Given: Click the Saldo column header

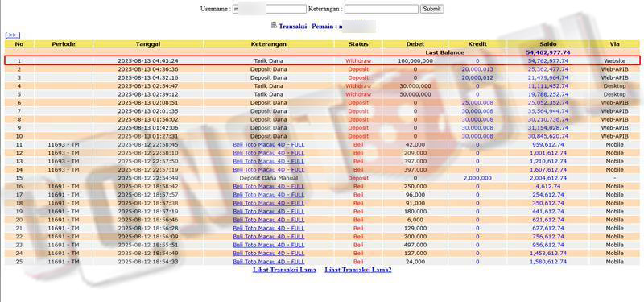Looking at the screenshot, I should [548, 44].
